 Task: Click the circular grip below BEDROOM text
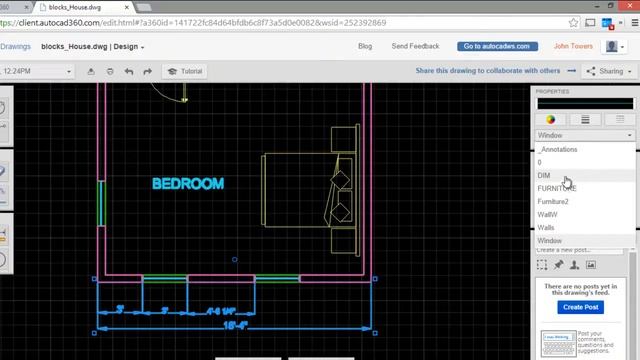click(235, 260)
